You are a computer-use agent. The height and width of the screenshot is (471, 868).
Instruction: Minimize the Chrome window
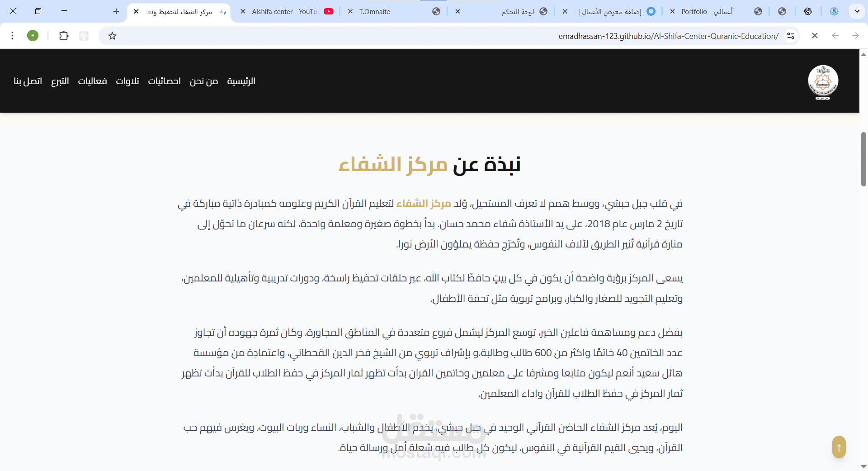point(64,11)
